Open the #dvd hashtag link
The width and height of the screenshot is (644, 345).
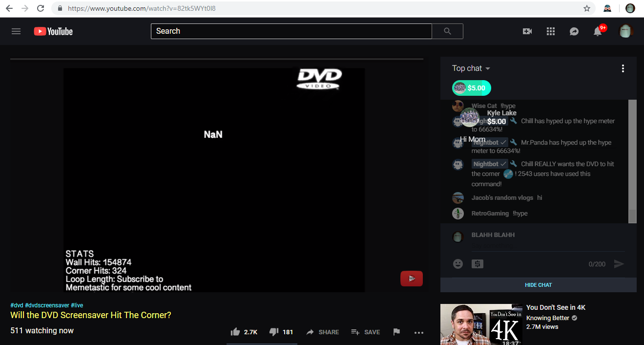point(17,305)
